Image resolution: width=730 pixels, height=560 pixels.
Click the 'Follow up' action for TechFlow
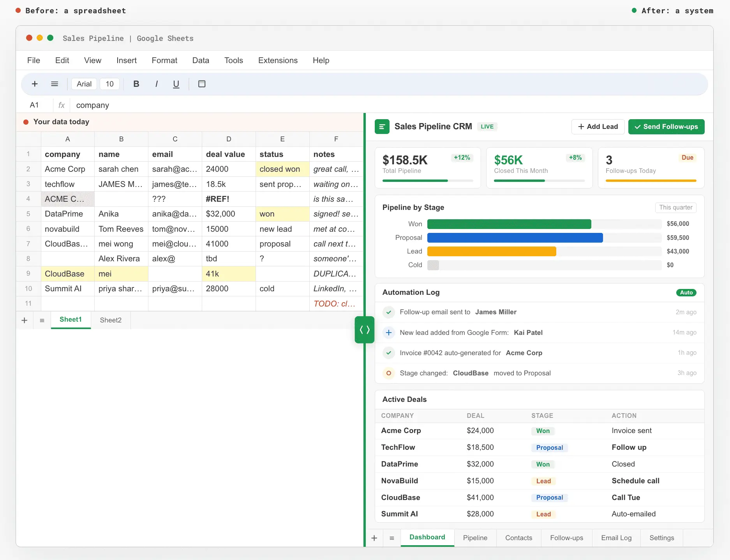(x=629, y=447)
